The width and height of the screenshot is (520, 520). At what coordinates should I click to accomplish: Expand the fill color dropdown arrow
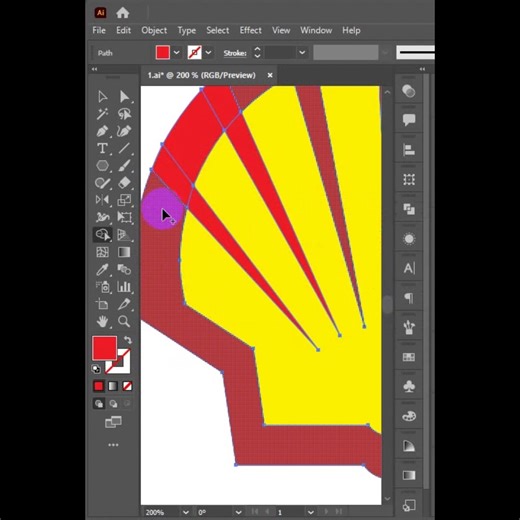pyautogui.click(x=176, y=53)
